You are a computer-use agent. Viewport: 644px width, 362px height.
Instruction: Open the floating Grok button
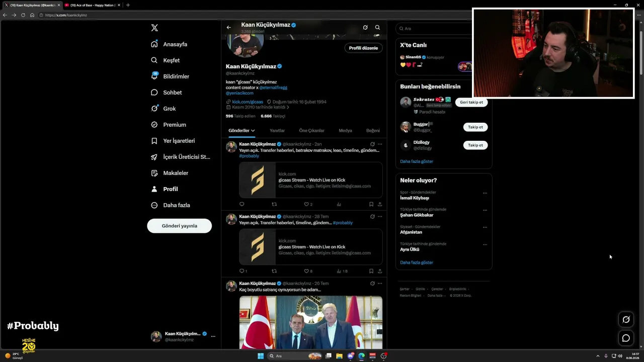point(626,319)
